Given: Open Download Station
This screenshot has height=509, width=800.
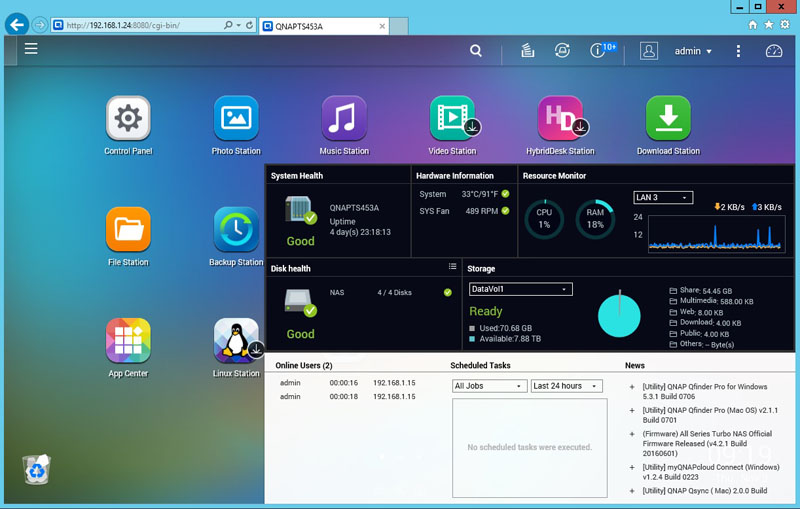Looking at the screenshot, I should click(668, 119).
